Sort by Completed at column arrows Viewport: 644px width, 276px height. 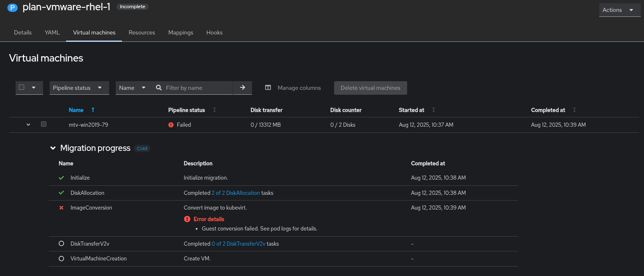click(x=574, y=110)
